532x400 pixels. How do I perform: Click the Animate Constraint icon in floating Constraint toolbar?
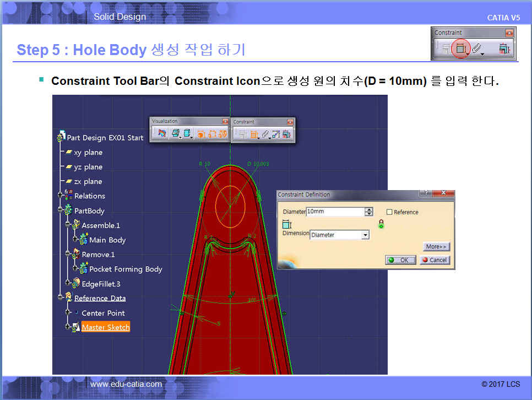[x=276, y=134]
